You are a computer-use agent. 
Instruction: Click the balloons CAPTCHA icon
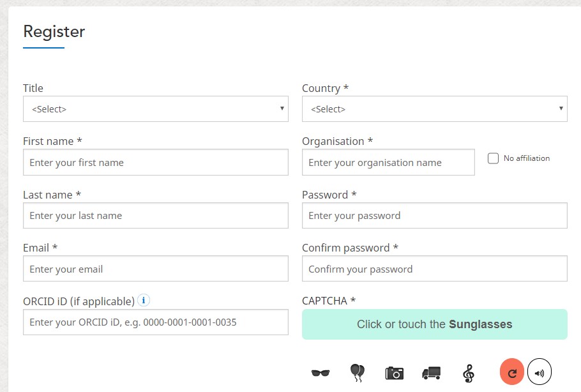pyautogui.click(x=358, y=372)
